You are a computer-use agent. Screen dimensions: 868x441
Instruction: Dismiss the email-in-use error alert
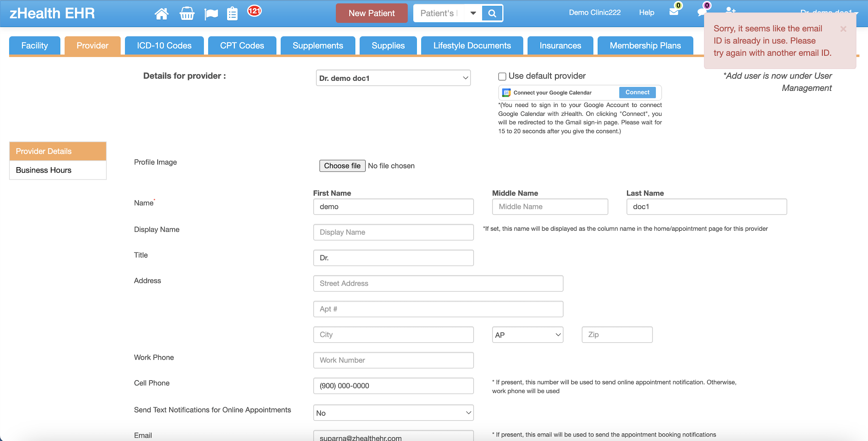point(843,29)
